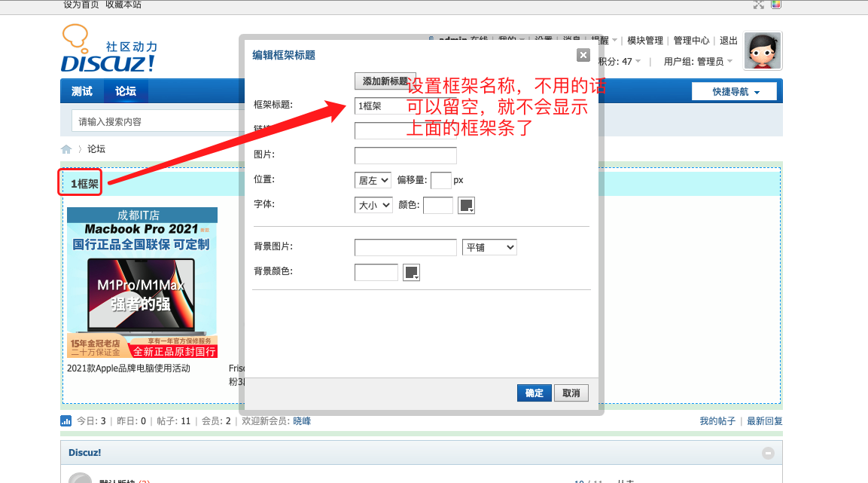Click the 添加新标题 button

pyautogui.click(x=385, y=81)
